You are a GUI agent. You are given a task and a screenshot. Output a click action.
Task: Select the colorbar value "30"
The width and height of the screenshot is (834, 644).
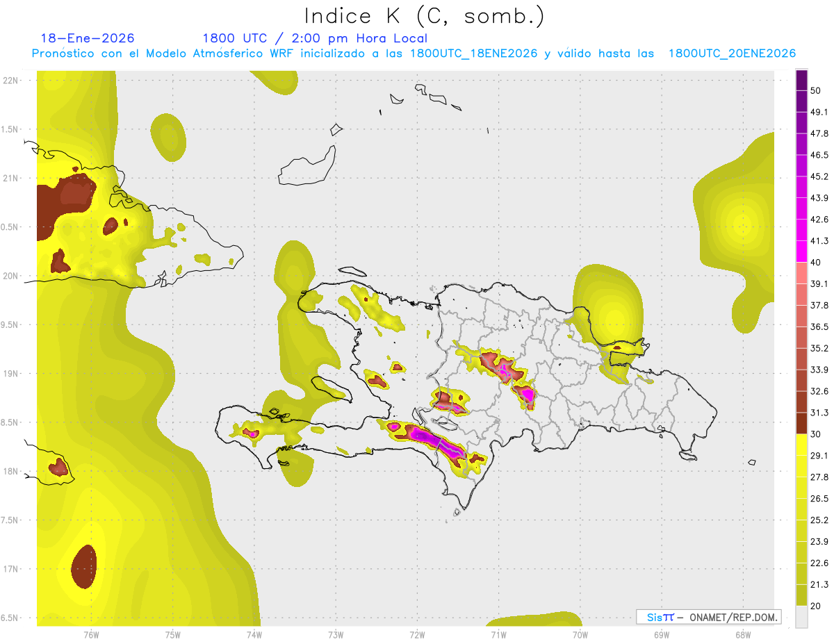[816, 434]
